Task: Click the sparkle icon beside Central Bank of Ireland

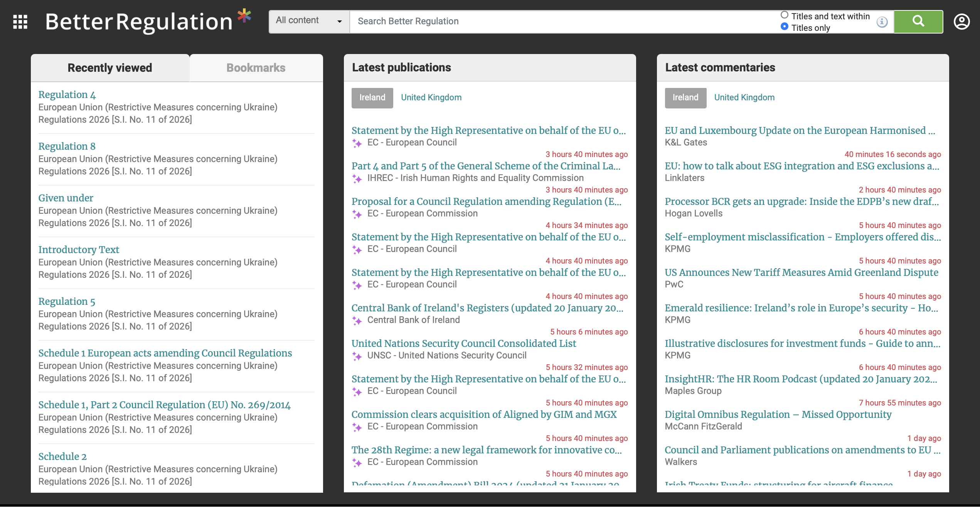Action: (357, 320)
